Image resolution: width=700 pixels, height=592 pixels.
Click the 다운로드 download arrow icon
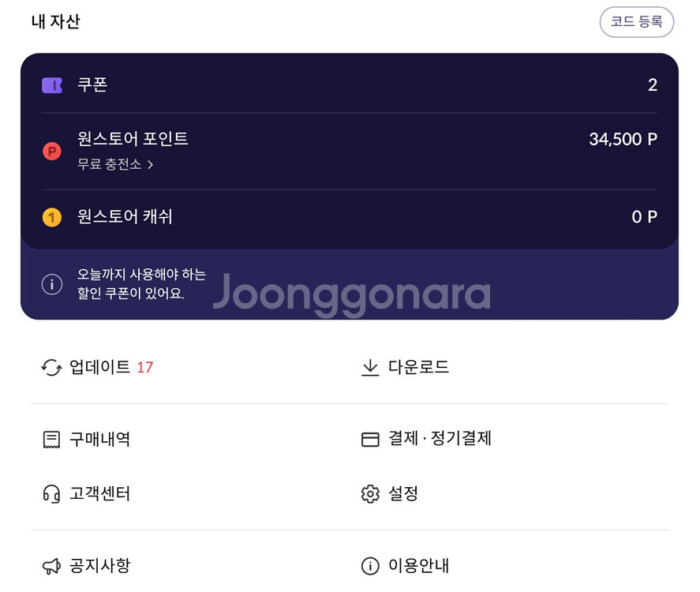(x=370, y=366)
